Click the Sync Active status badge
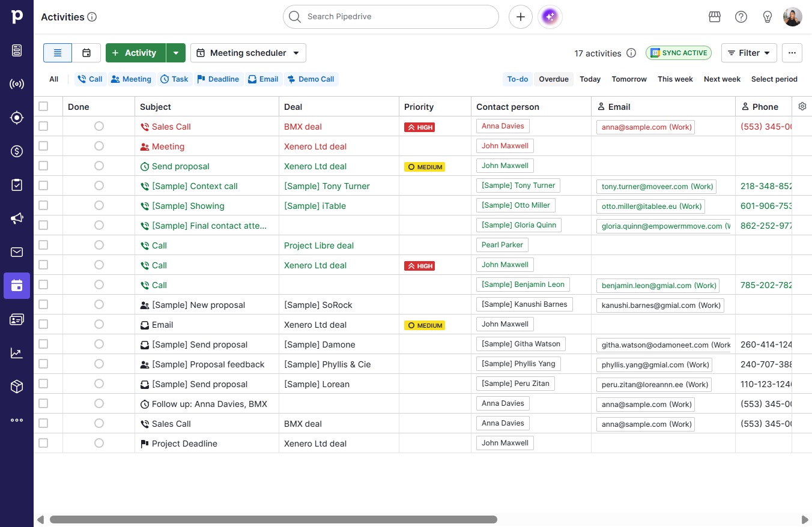 (679, 53)
